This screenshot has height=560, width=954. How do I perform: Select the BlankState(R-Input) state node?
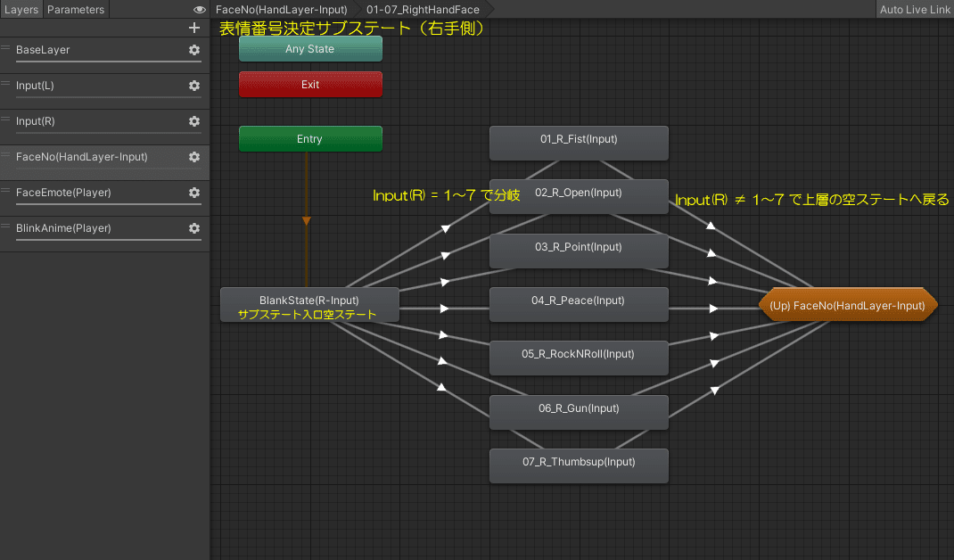coord(309,304)
